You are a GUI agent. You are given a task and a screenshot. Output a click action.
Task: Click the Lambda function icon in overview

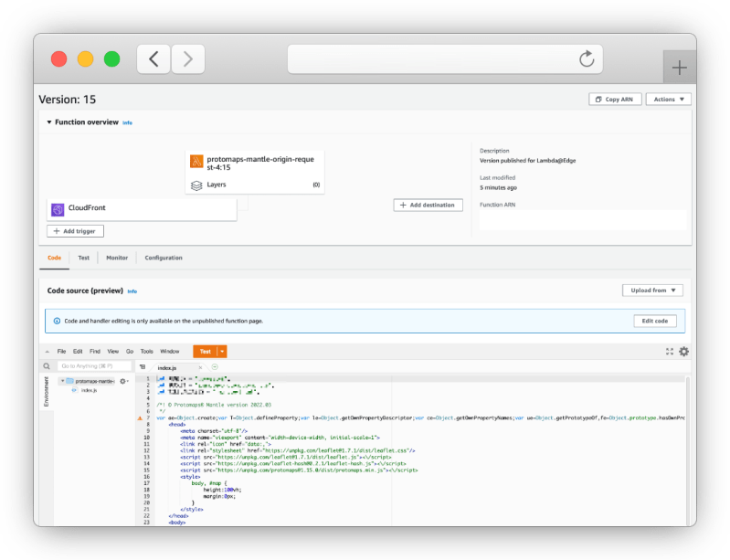[x=196, y=162]
